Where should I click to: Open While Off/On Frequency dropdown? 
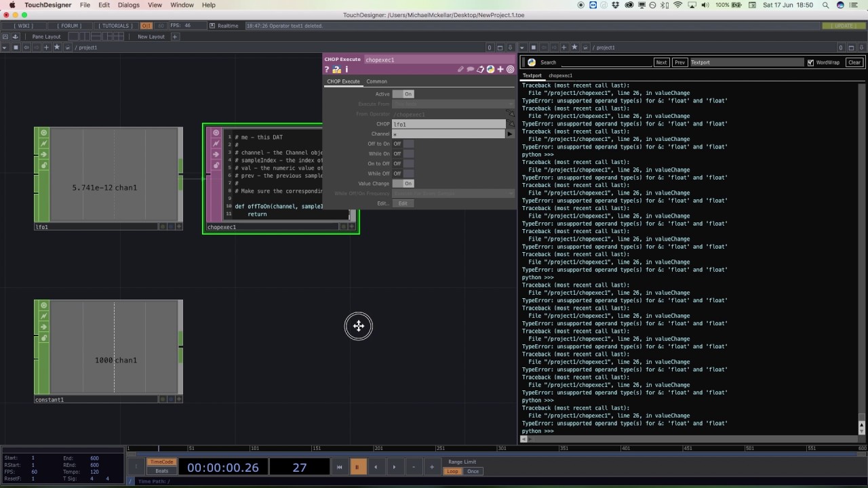pyautogui.click(x=453, y=193)
